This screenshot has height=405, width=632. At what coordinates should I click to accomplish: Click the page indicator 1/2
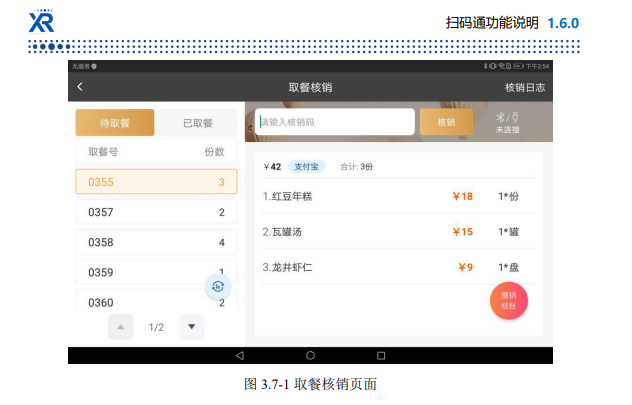click(156, 327)
